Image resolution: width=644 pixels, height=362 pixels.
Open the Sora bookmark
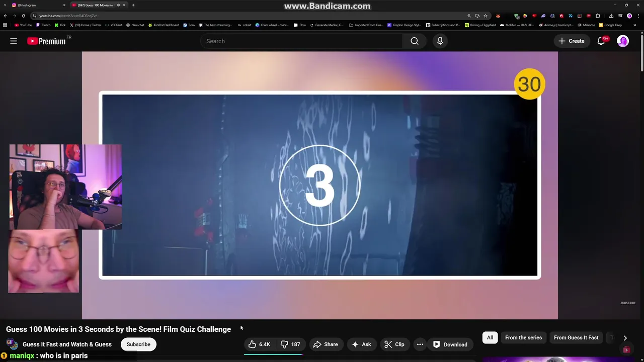(189, 25)
